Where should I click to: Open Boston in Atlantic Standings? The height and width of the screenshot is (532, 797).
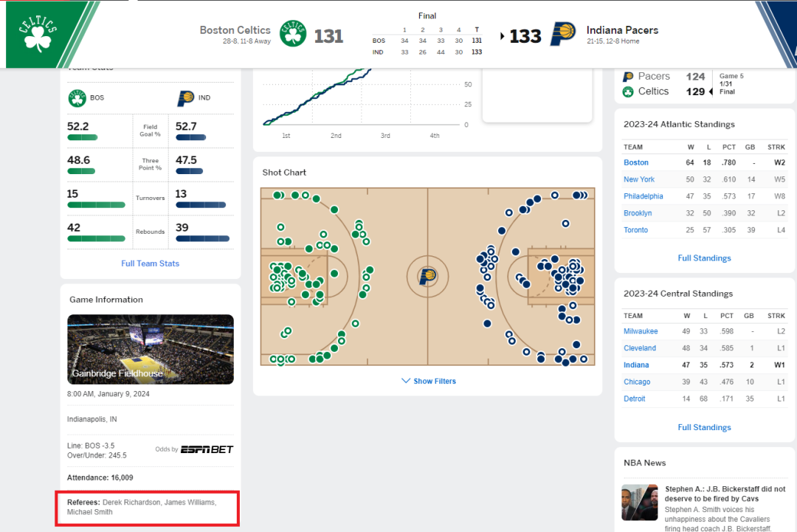[636, 162]
